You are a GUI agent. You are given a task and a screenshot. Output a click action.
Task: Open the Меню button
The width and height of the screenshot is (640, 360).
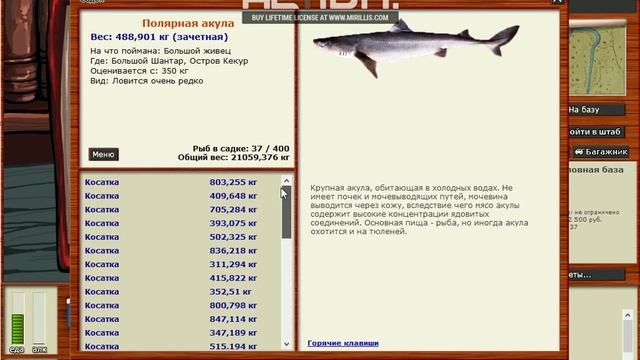104,154
